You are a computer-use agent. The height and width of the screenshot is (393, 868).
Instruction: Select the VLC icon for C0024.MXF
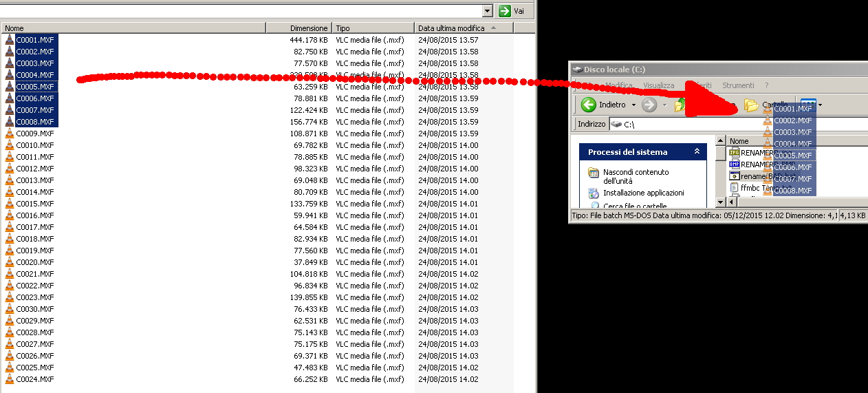tap(9, 379)
